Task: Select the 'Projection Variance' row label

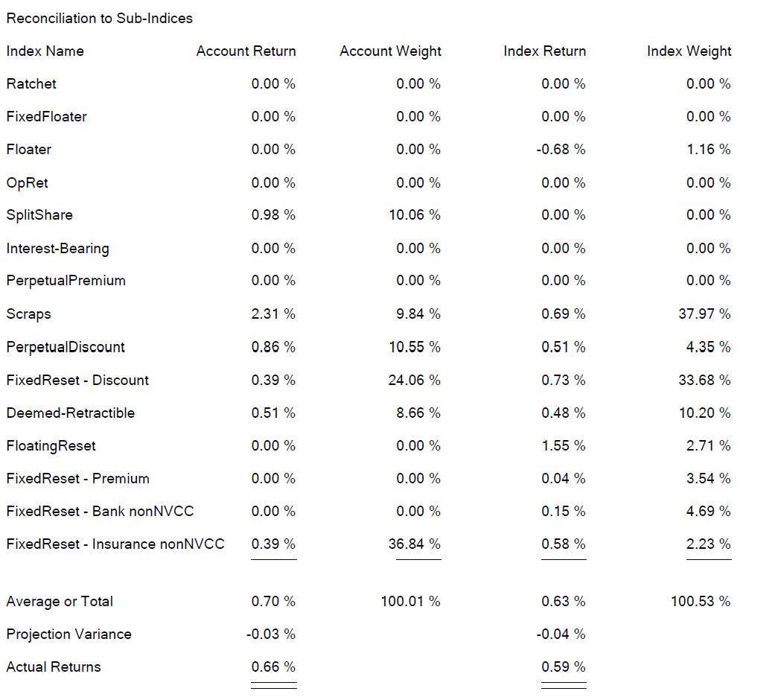Action: point(68,634)
